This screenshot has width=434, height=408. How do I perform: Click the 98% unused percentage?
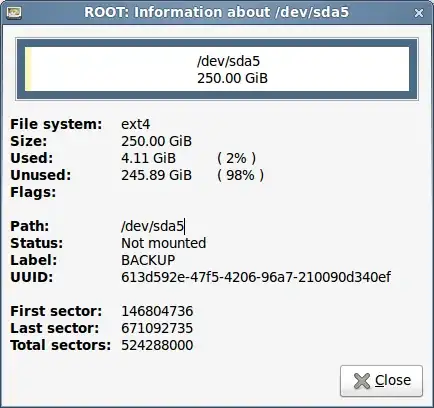240,175
